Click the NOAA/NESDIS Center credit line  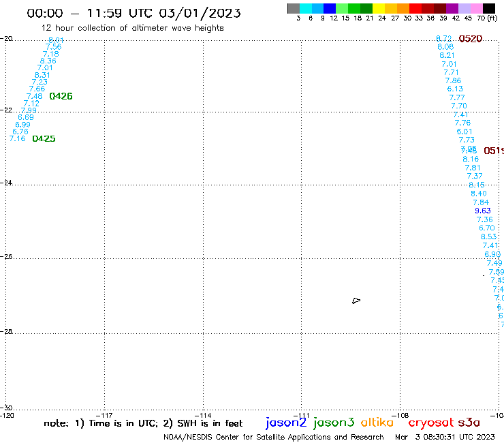tap(274, 437)
